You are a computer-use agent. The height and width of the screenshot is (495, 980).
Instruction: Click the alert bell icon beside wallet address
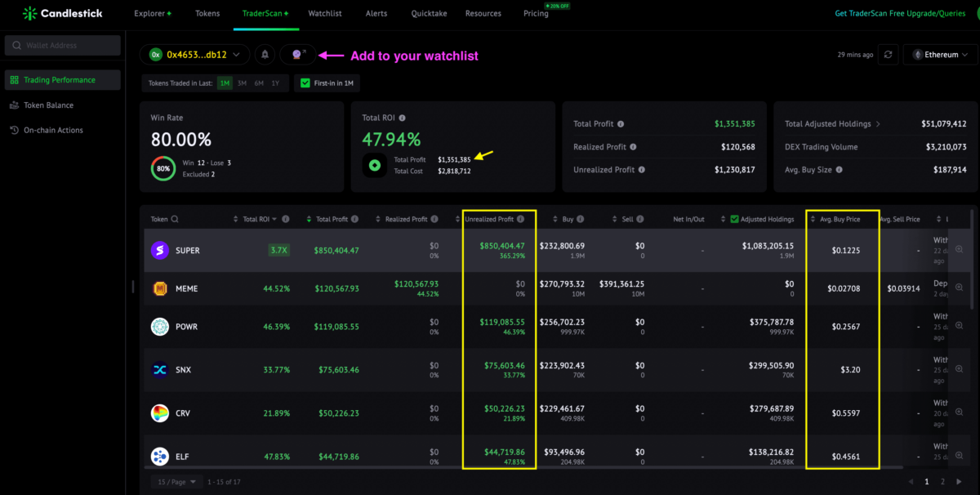(265, 55)
